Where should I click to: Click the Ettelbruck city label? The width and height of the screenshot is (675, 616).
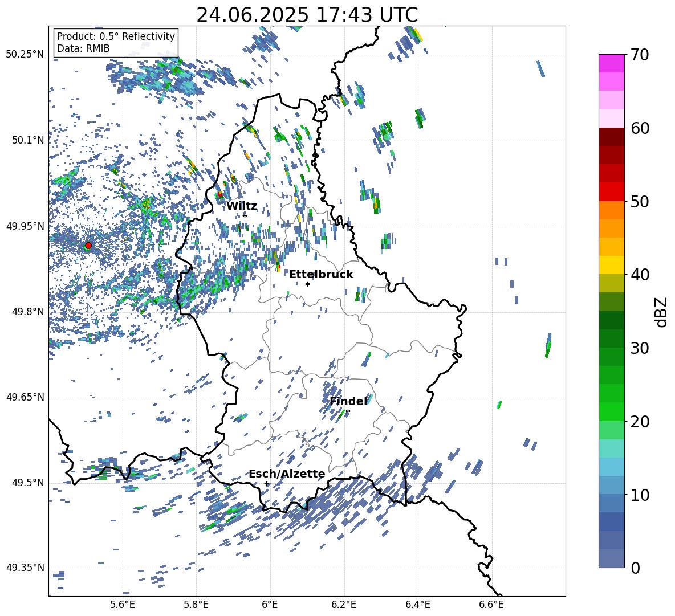pyautogui.click(x=321, y=275)
